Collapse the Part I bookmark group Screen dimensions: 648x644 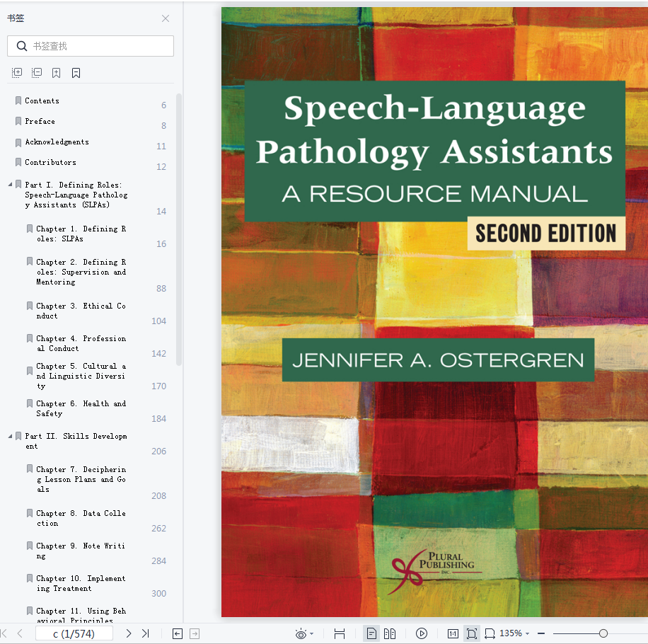(x=11, y=185)
